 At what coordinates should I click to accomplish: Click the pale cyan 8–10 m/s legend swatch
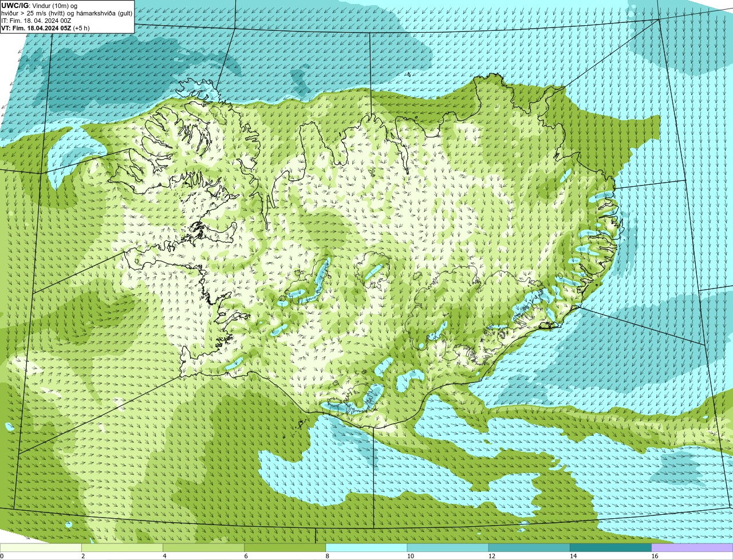point(367,547)
